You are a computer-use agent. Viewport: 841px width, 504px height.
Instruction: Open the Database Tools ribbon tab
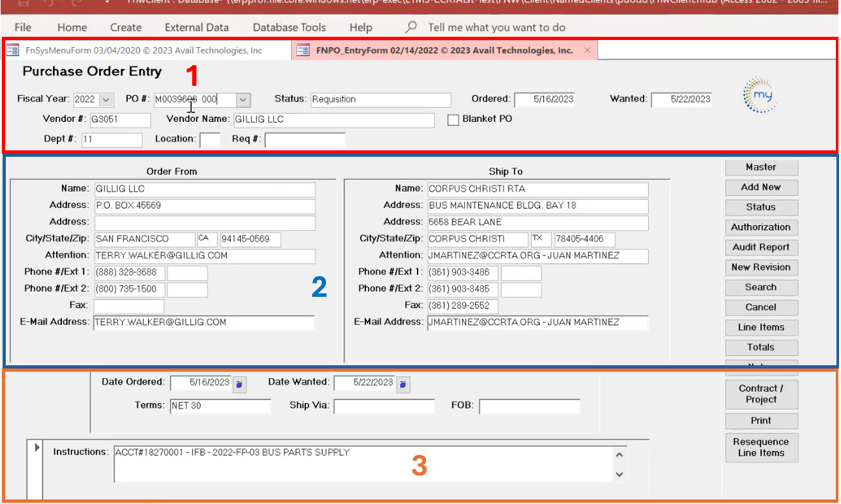pos(289,27)
